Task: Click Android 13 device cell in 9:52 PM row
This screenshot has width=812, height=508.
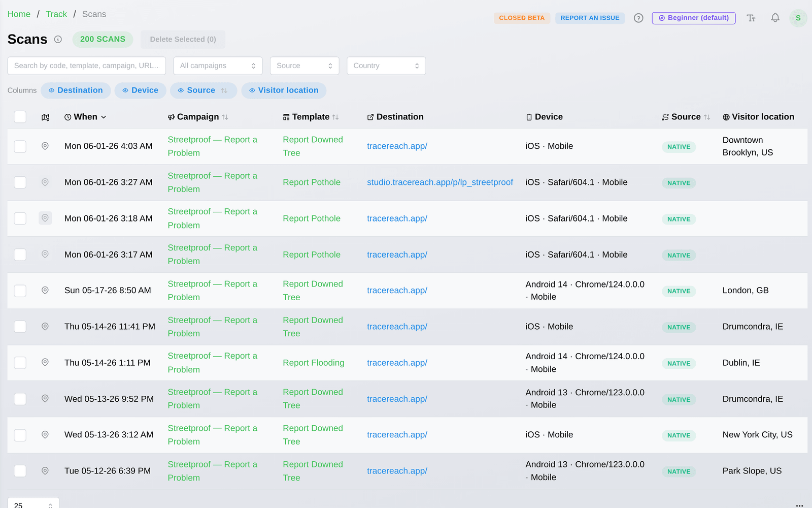Action: (585, 399)
